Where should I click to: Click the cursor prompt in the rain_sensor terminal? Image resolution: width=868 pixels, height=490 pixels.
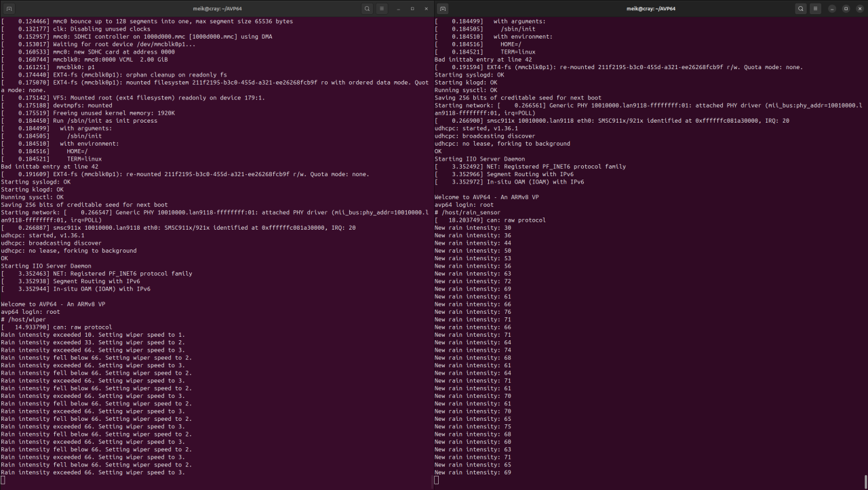[x=437, y=480]
